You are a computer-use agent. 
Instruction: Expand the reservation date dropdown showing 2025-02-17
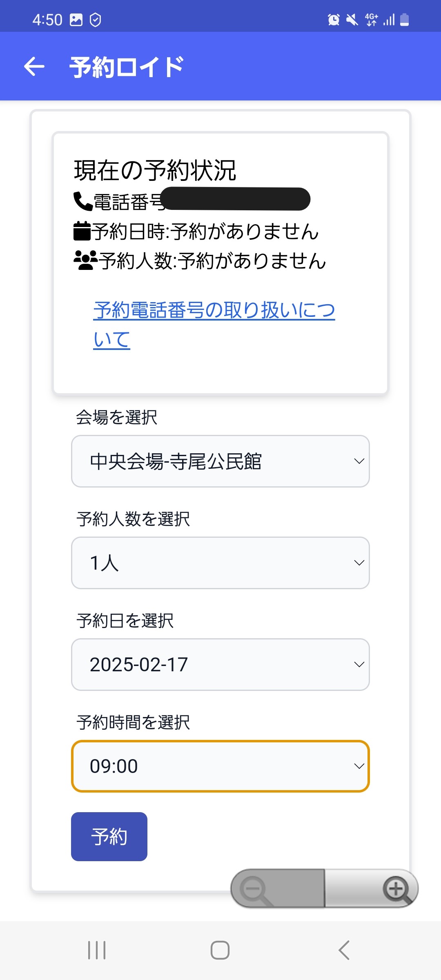(x=220, y=664)
